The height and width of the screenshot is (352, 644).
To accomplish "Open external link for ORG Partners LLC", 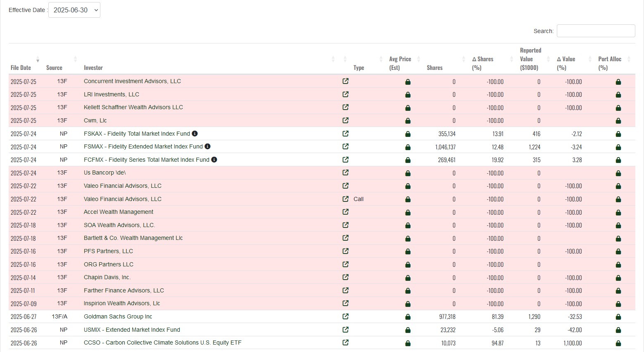I will pos(345,264).
